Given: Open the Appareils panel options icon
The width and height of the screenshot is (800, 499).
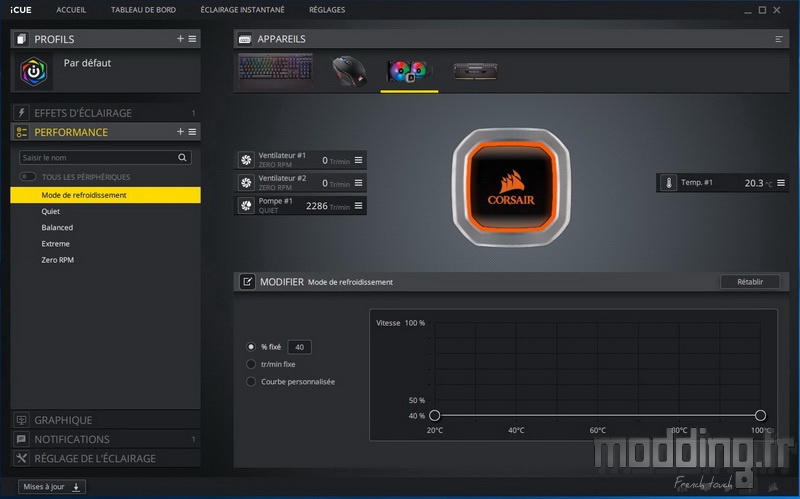Looking at the screenshot, I should (779, 39).
